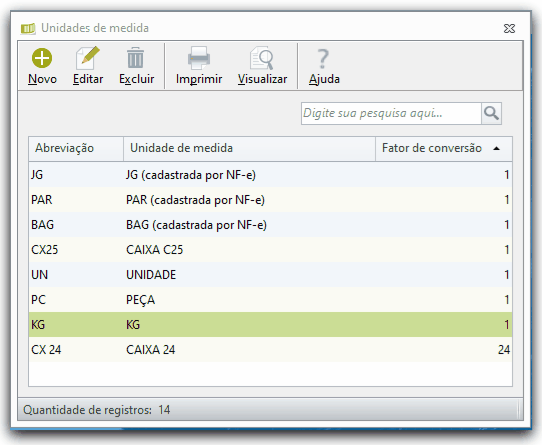Select the 'CAIXA C25' cell
Viewport: 542px width, 445px height.
point(249,250)
